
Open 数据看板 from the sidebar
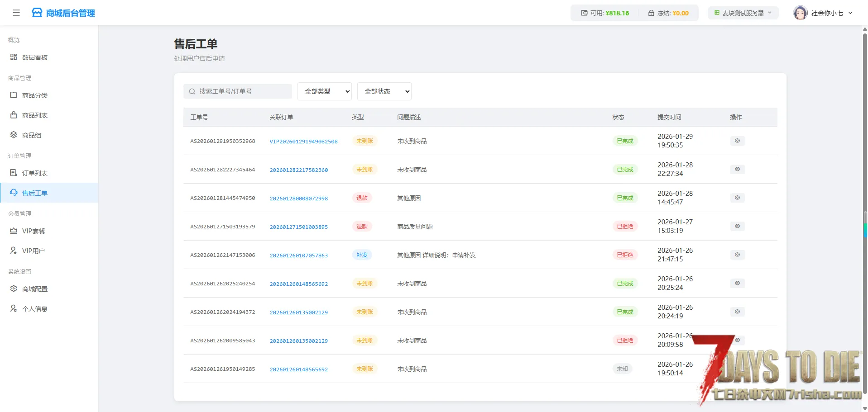click(35, 57)
